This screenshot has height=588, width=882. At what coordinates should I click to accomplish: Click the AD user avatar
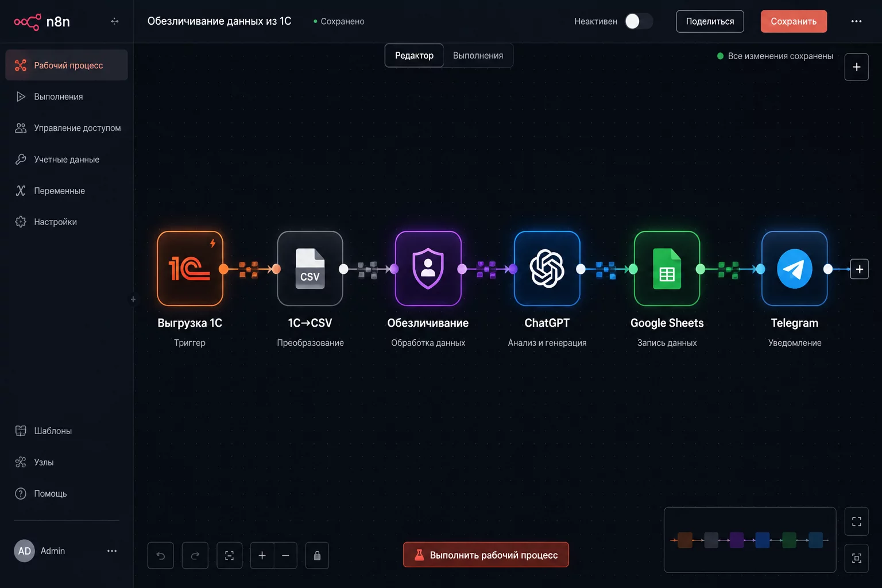tap(24, 551)
